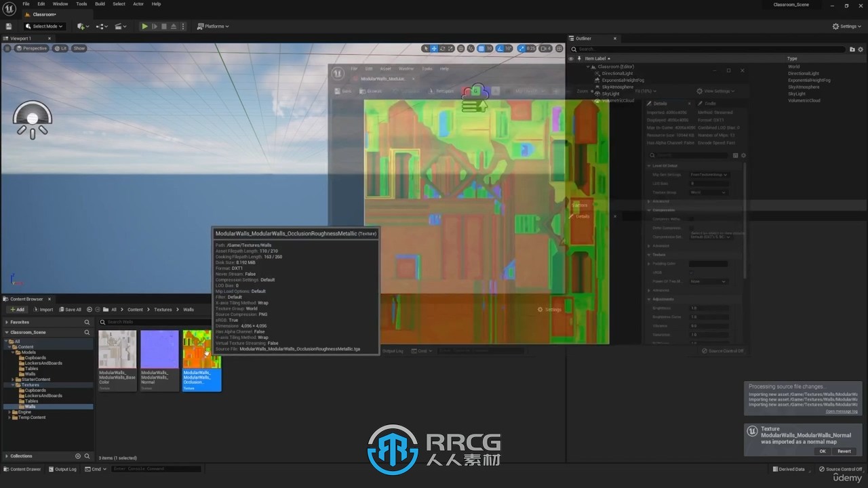
Task: Choose the Translate move tool in viewport
Action: click(x=434, y=48)
